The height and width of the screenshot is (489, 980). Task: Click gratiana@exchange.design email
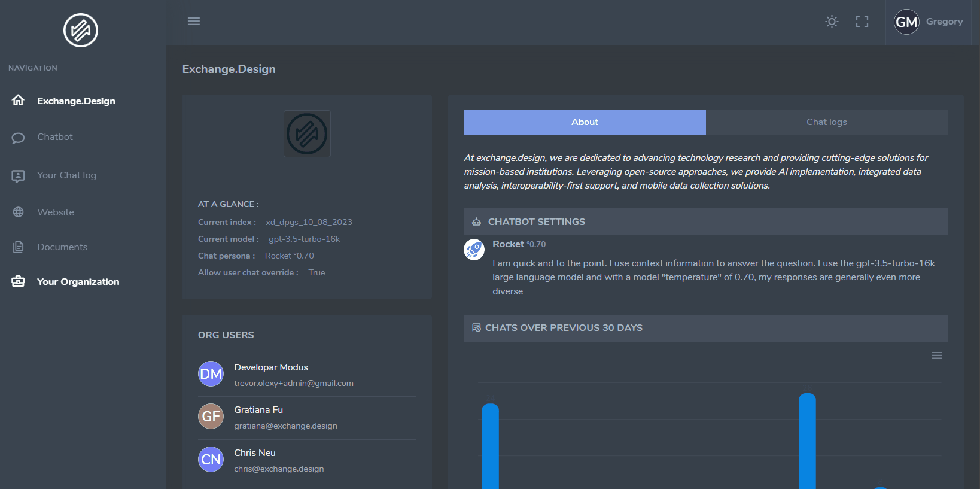[285, 426]
